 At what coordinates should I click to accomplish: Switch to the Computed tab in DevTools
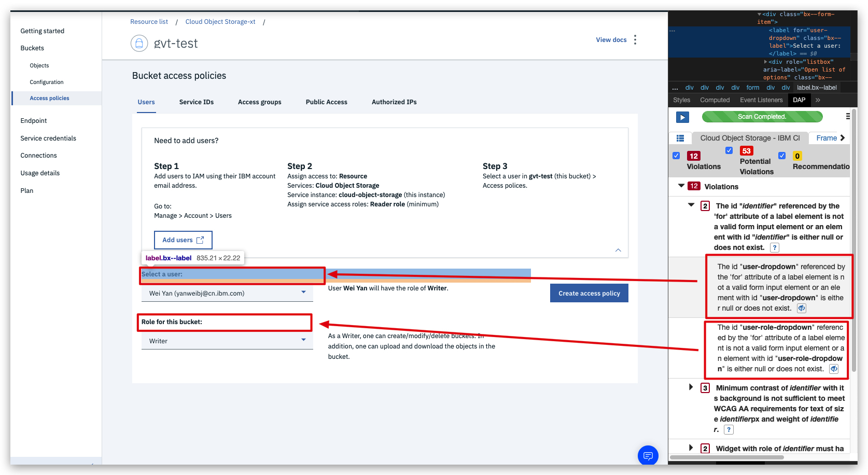pyautogui.click(x=715, y=100)
